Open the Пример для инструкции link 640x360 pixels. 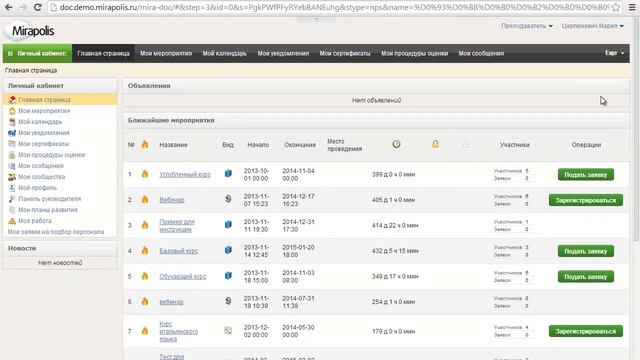pyautogui.click(x=177, y=225)
